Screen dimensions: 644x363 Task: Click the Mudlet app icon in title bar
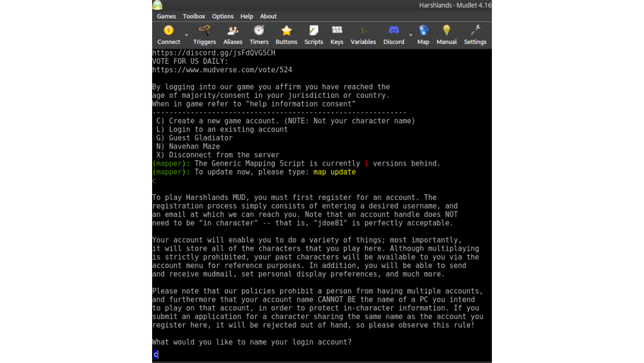pos(158,5)
